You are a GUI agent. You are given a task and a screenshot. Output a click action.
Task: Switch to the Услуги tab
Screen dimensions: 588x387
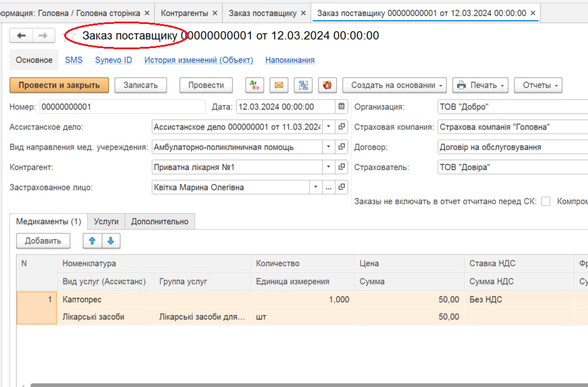click(x=106, y=221)
